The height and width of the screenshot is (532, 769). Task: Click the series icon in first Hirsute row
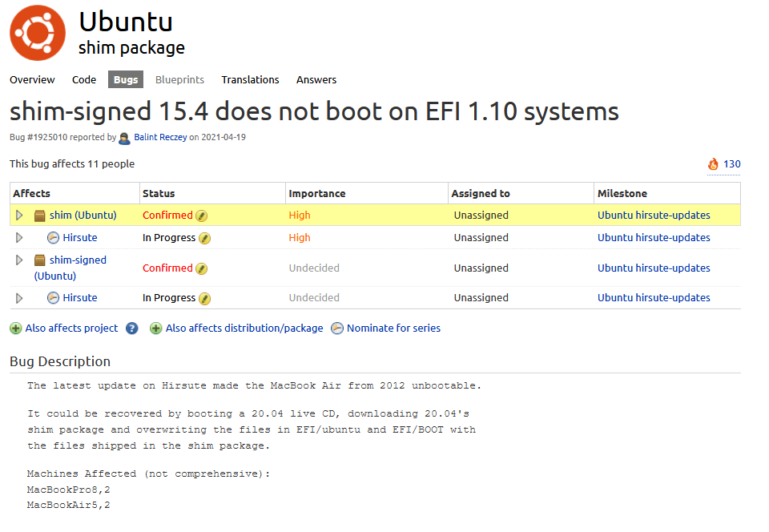53,238
